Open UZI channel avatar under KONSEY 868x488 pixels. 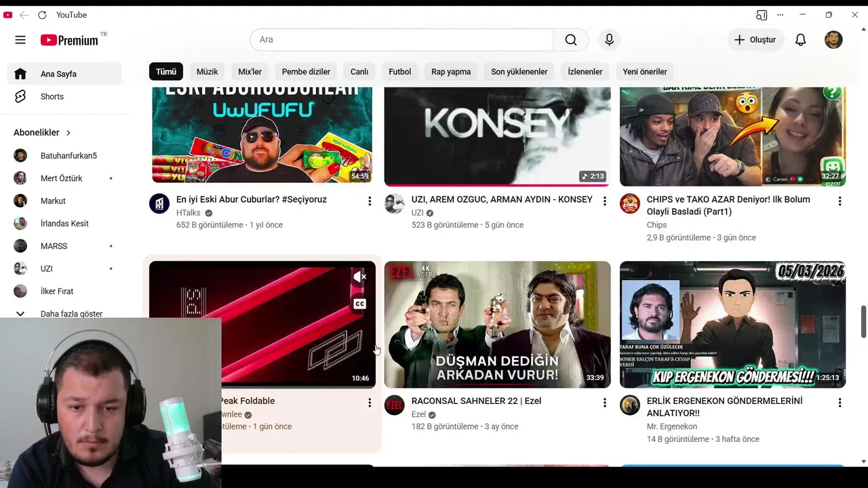tap(394, 203)
